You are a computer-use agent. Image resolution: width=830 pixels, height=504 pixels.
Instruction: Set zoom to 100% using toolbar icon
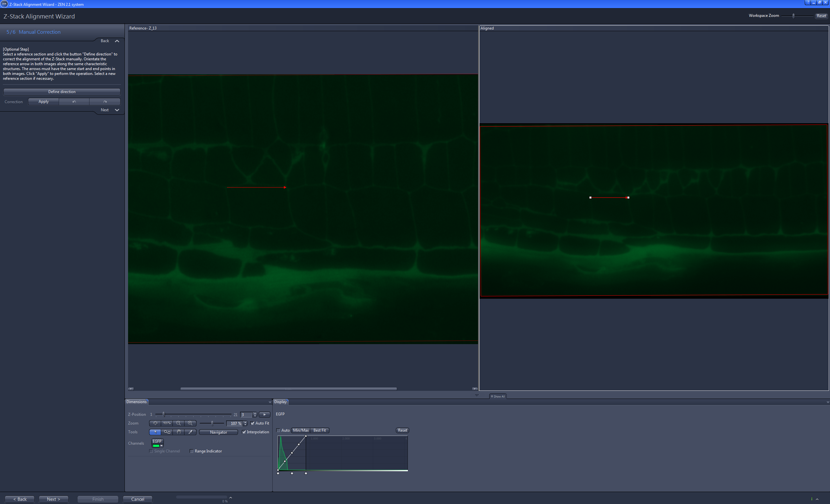[x=167, y=424]
